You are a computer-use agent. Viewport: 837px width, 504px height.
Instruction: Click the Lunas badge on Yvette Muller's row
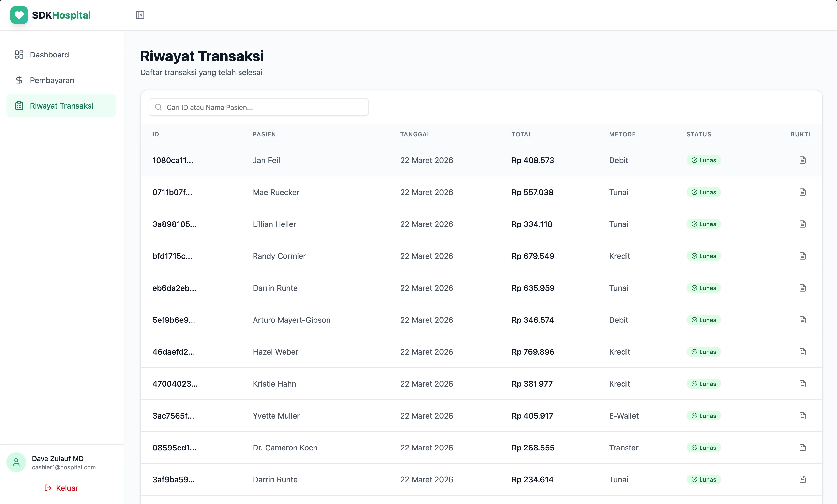[x=703, y=415]
